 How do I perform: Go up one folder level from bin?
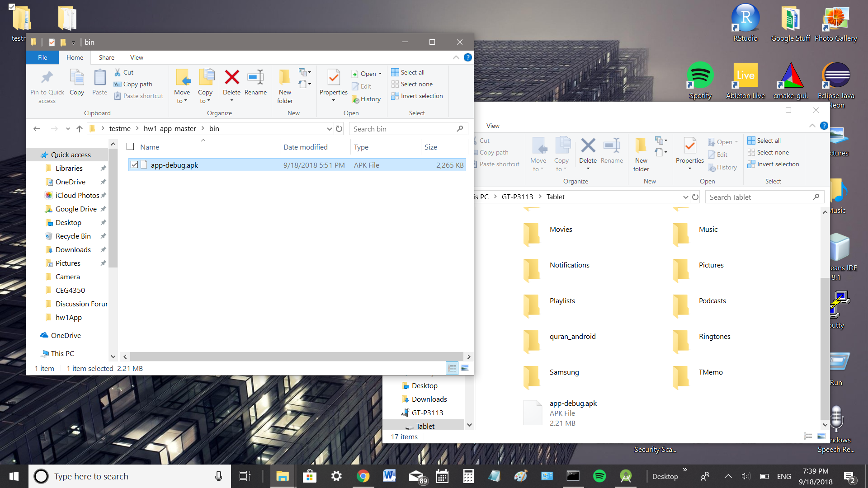(80, 129)
